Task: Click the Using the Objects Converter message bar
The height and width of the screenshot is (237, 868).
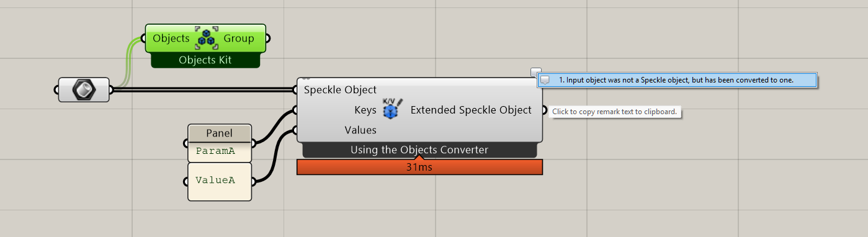Action: pos(419,150)
